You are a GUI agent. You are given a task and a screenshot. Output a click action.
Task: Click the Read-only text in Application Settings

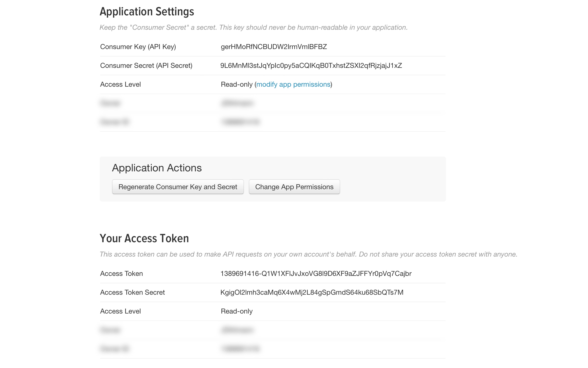click(236, 84)
